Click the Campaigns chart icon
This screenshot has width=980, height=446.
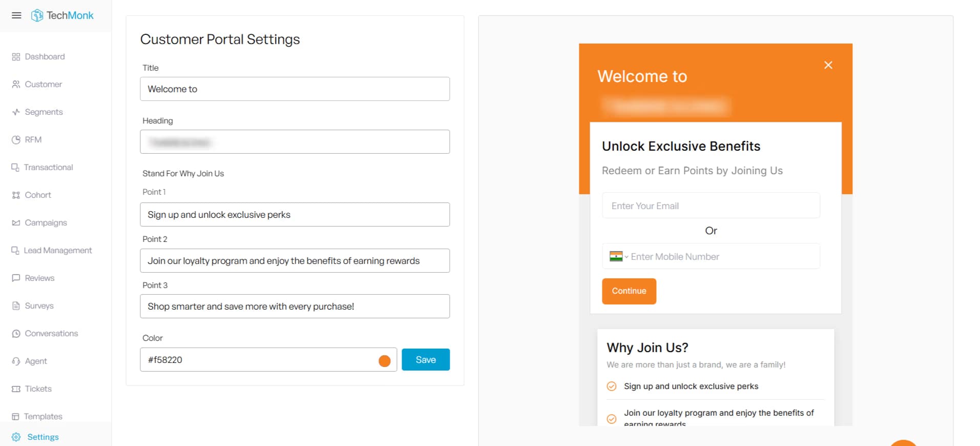point(16,223)
